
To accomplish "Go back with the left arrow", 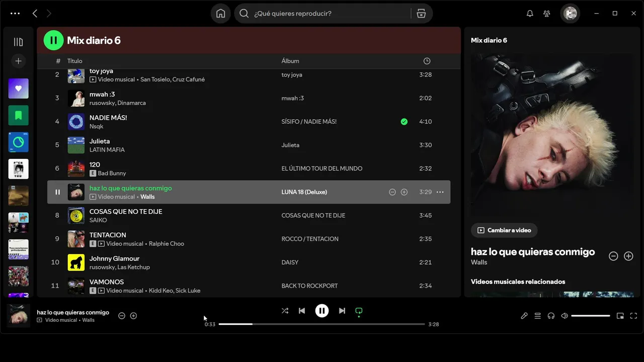I will click(x=35, y=14).
